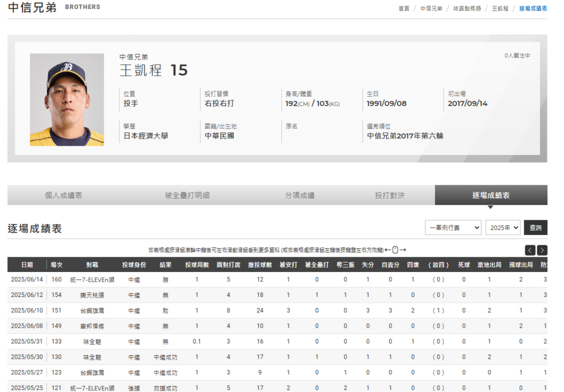
Task: Click the player portrait photo
Action: 67,100
